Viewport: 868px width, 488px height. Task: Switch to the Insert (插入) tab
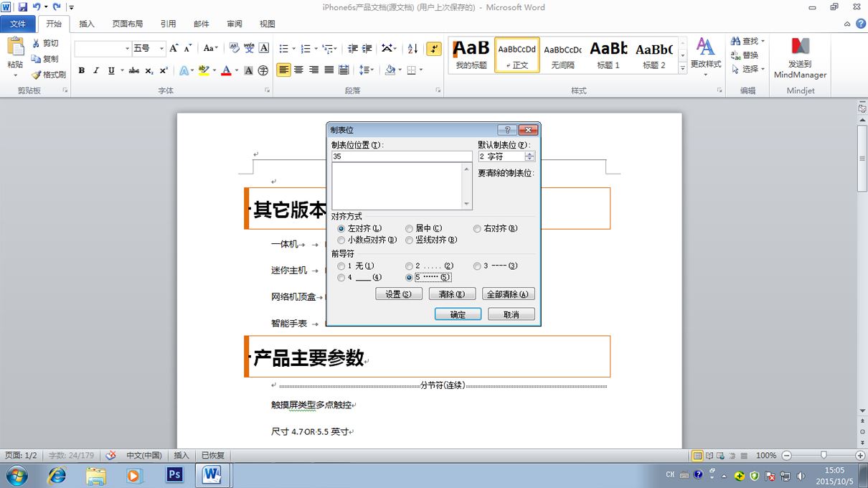[x=87, y=24]
